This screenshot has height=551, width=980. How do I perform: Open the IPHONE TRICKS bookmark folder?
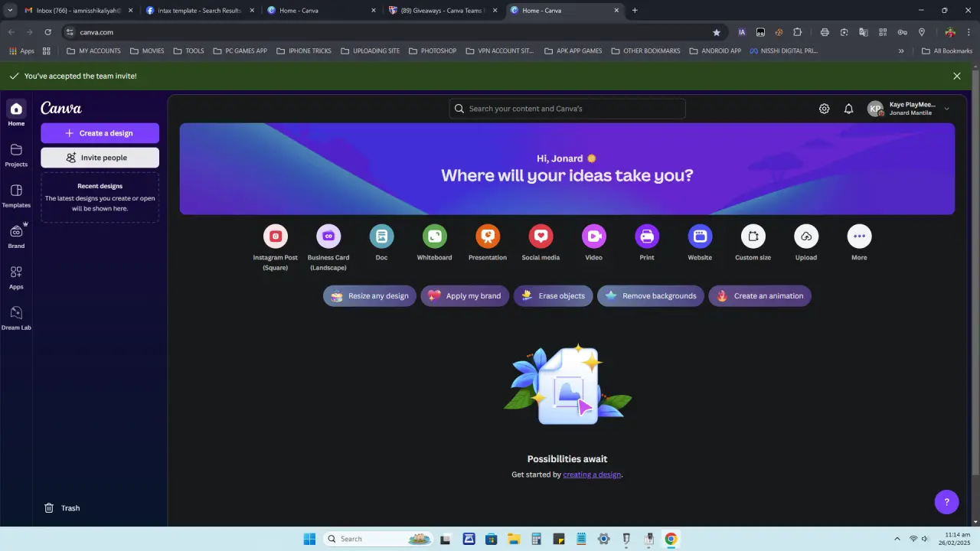[x=304, y=51]
